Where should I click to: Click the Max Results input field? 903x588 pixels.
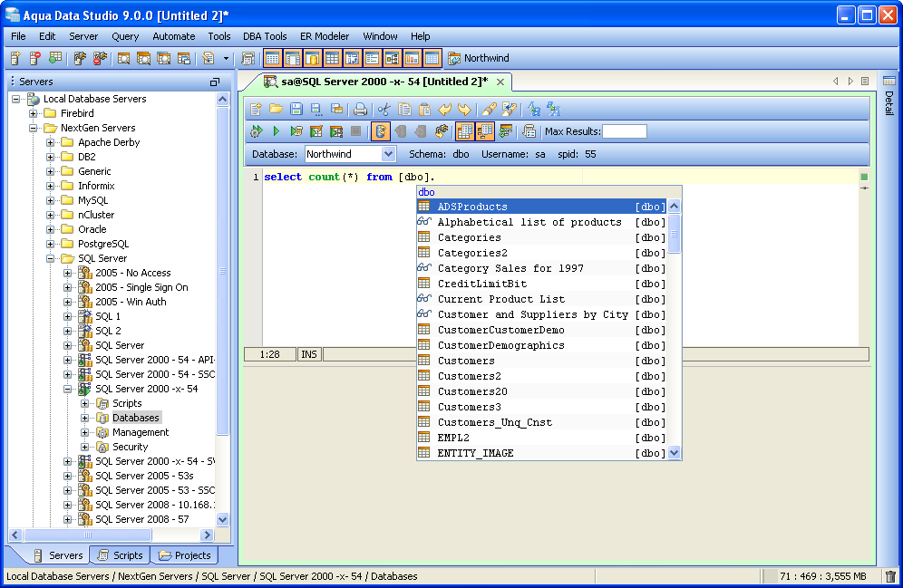(x=625, y=131)
